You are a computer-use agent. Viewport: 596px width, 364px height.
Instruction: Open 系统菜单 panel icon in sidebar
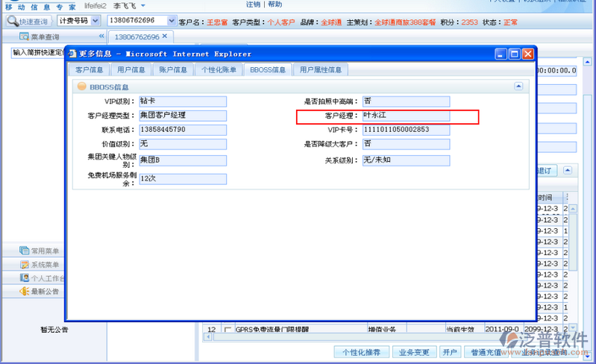coord(25,265)
